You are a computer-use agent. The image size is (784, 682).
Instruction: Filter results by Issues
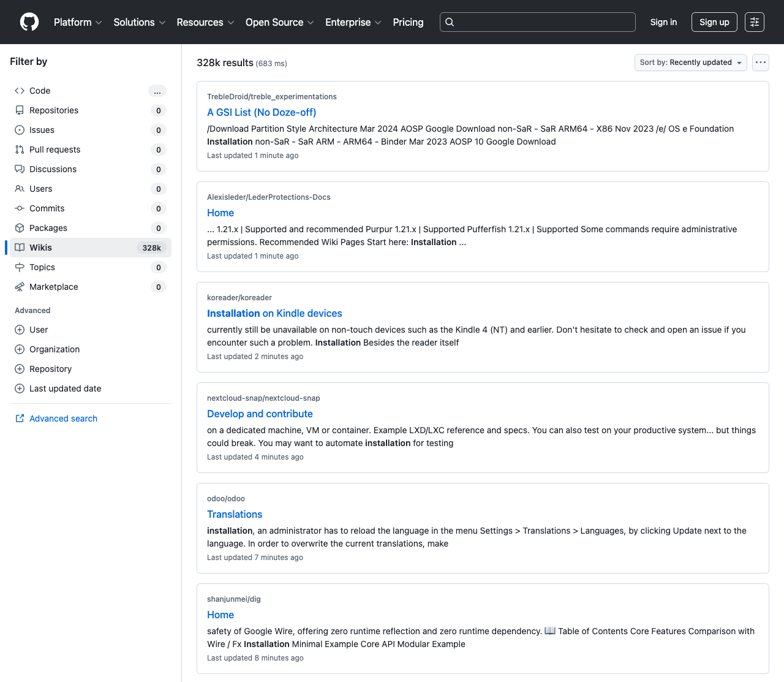[91, 130]
